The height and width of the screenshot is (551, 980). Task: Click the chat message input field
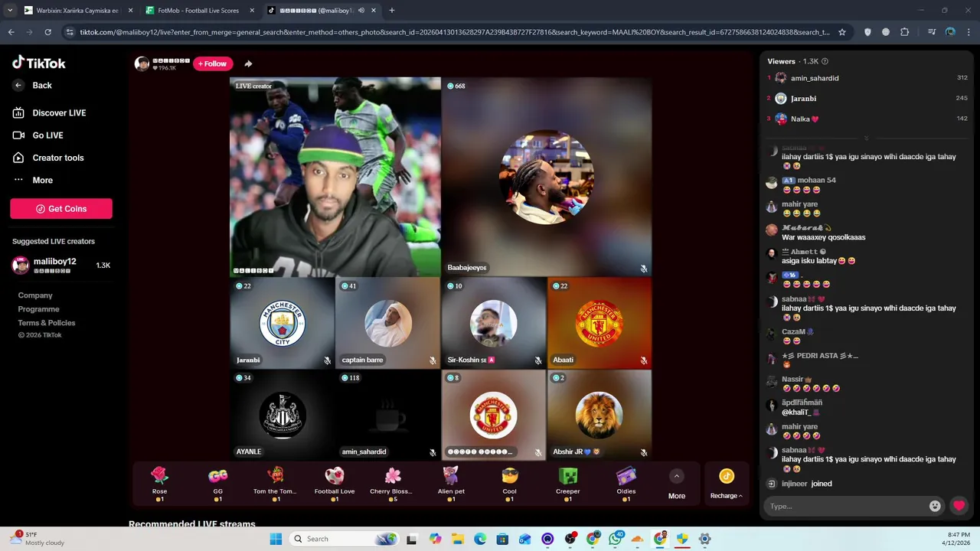point(846,506)
